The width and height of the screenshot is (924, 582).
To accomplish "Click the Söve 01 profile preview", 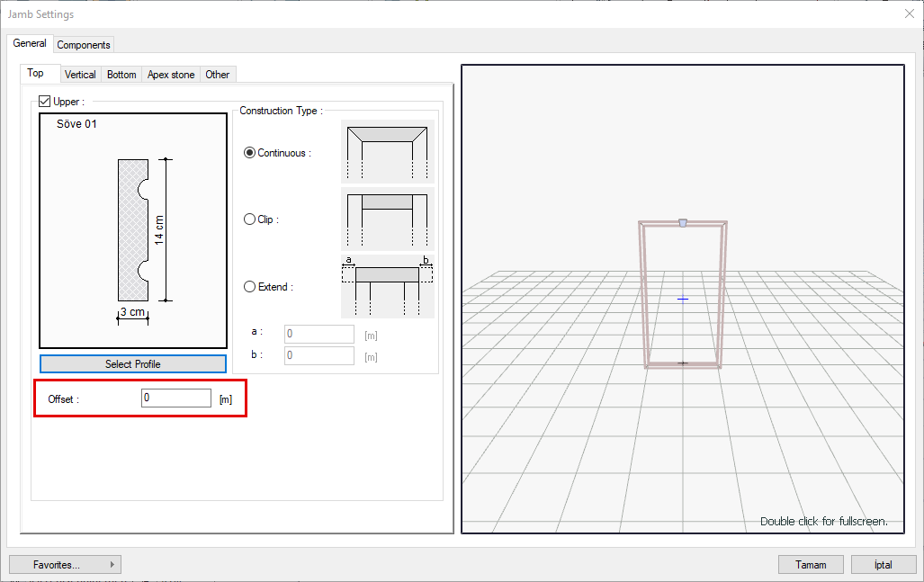I will point(133,230).
